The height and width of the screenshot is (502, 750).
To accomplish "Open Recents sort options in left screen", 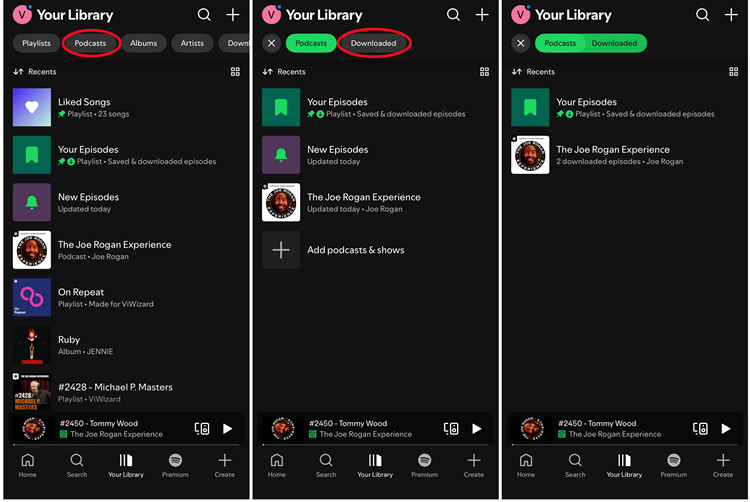I will pyautogui.click(x=35, y=72).
